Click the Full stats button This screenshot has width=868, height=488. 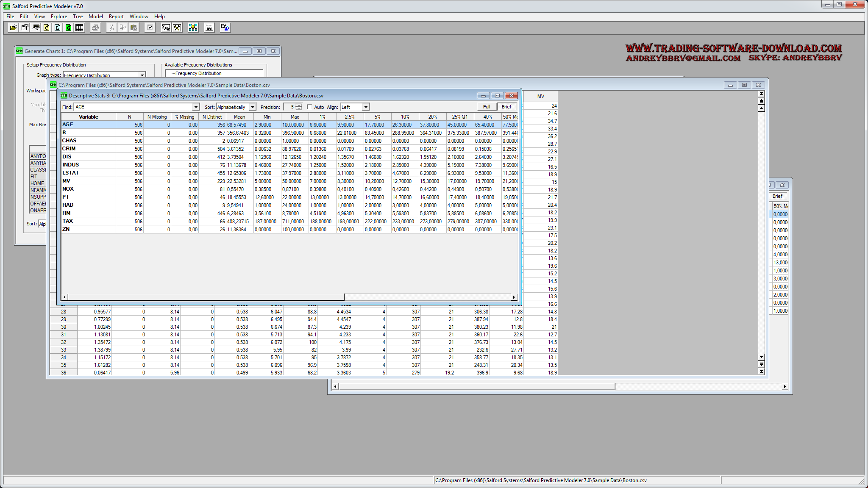point(487,107)
